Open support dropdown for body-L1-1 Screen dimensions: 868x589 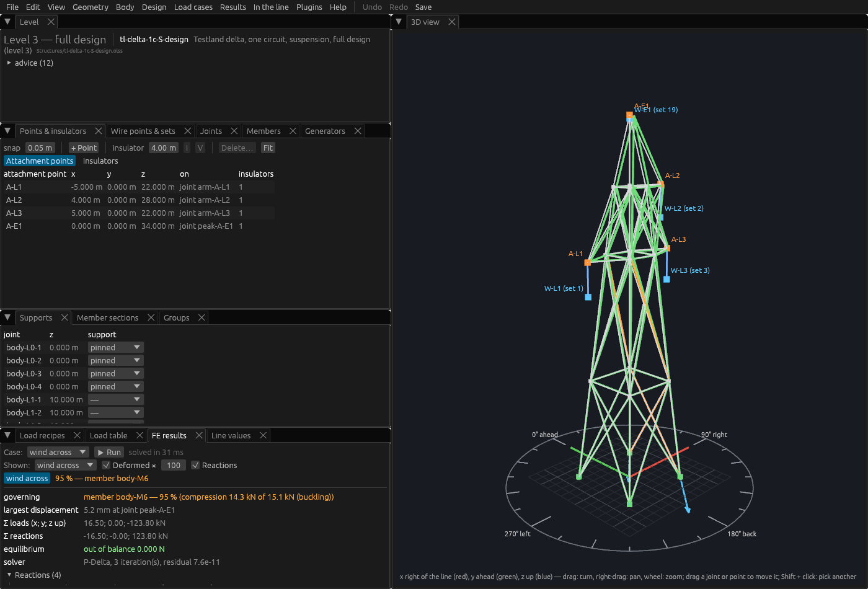116,399
